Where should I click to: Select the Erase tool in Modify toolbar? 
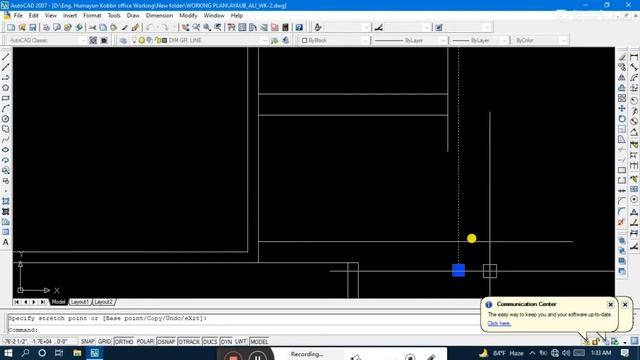point(622,57)
